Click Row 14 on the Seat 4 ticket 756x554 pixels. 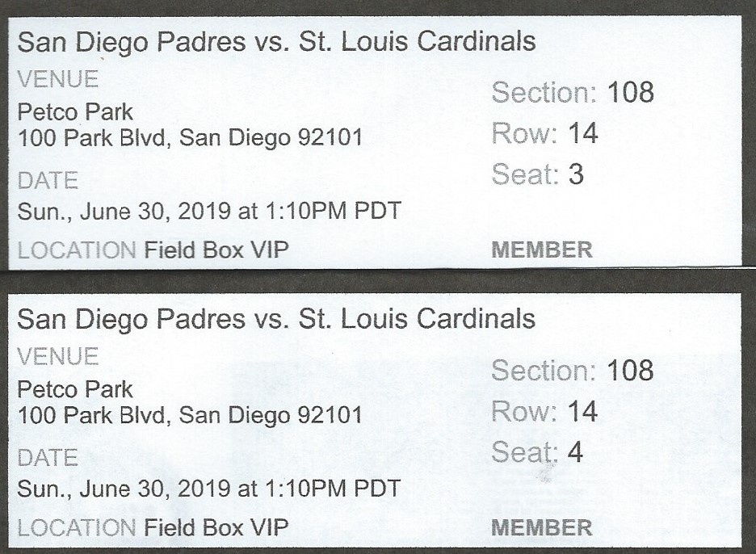544,412
